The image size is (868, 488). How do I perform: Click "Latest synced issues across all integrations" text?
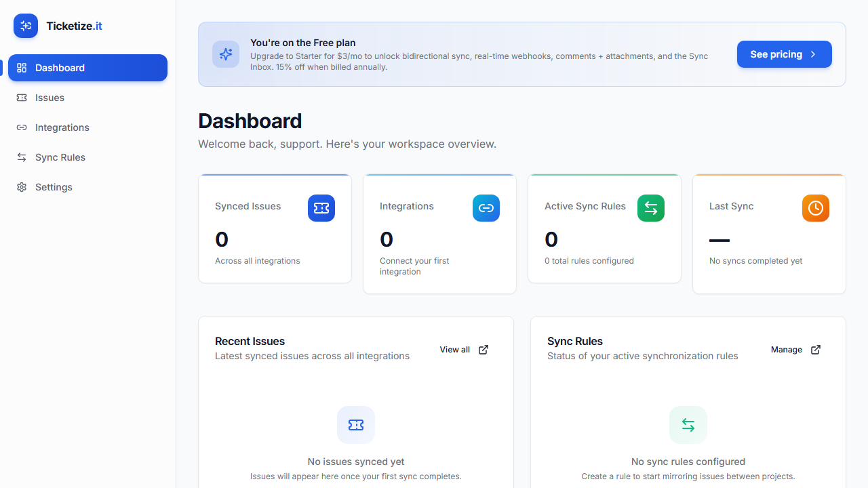[312, 356]
